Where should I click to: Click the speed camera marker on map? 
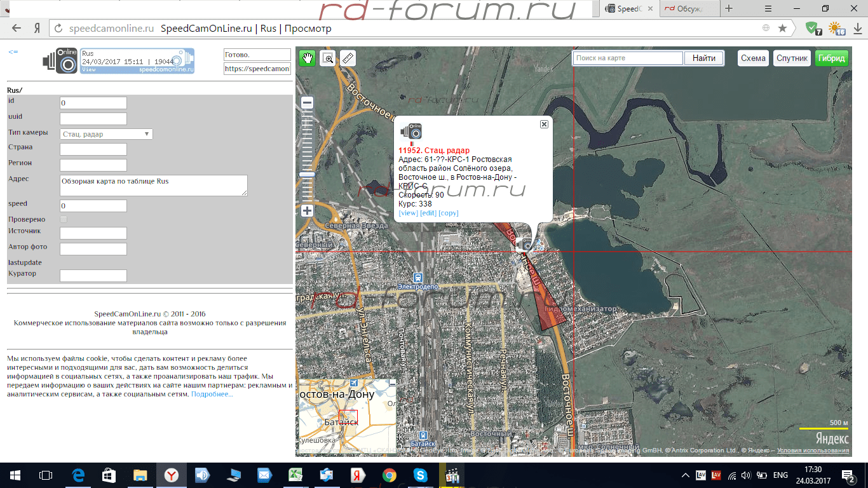525,243
